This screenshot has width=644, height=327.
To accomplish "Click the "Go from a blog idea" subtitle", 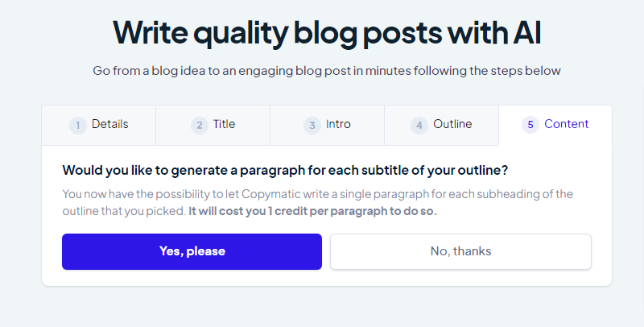I will click(x=327, y=71).
